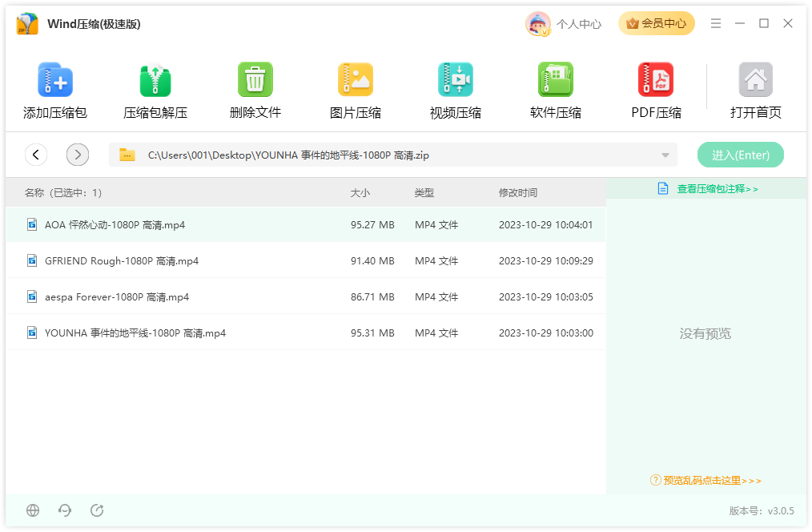Click the 版本号 v3.0.5 text
This screenshot has width=812, height=532.
coord(762,510)
